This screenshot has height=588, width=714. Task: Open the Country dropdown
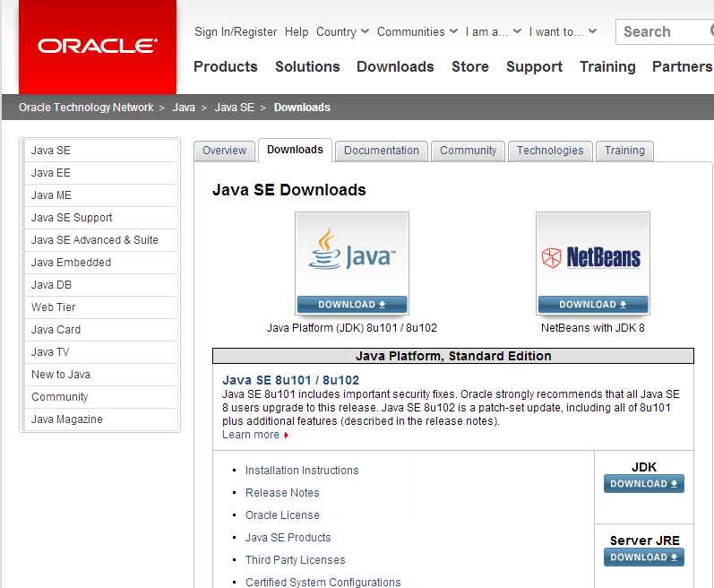pyautogui.click(x=342, y=32)
